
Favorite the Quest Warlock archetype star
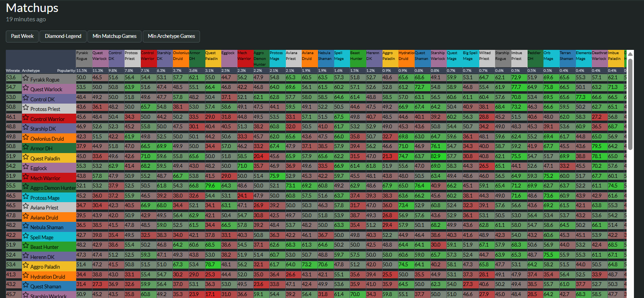[x=26, y=89]
